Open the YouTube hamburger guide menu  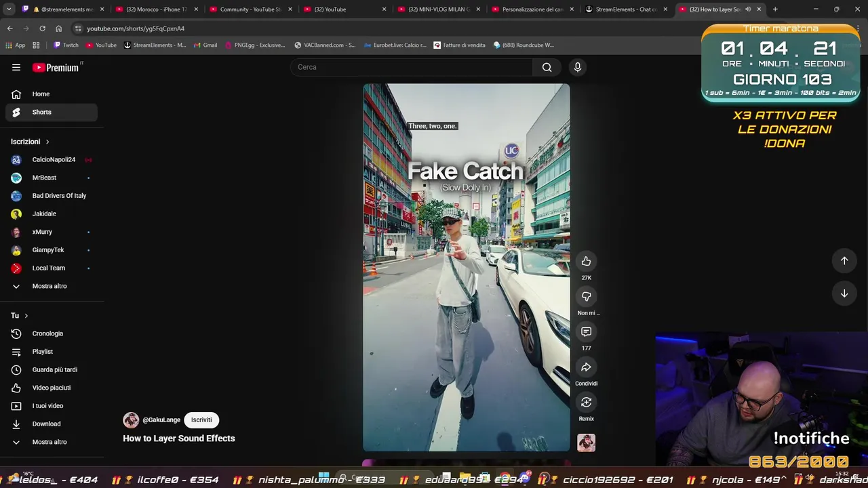tap(16, 67)
